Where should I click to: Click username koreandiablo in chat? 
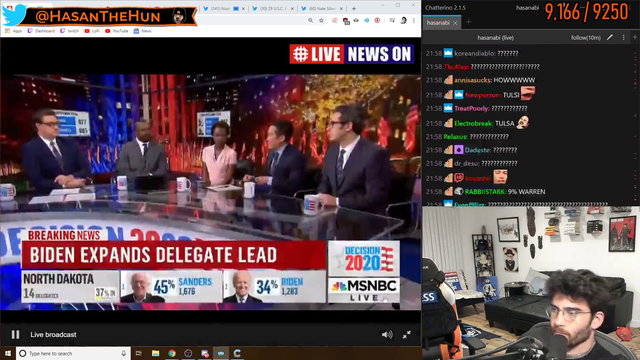click(x=474, y=53)
